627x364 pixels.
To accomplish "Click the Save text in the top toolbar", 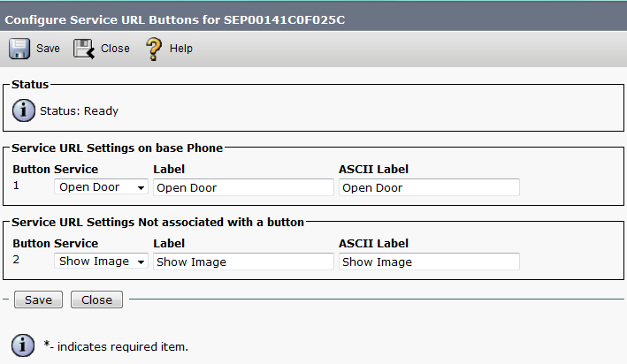I will point(48,49).
